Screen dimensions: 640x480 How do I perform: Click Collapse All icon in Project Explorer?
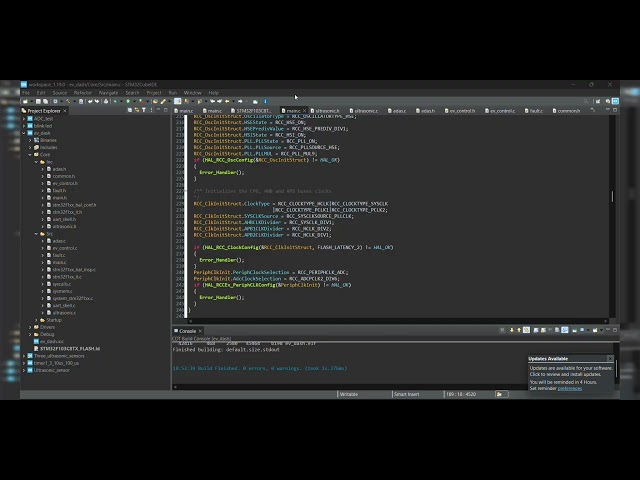(130, 110)
